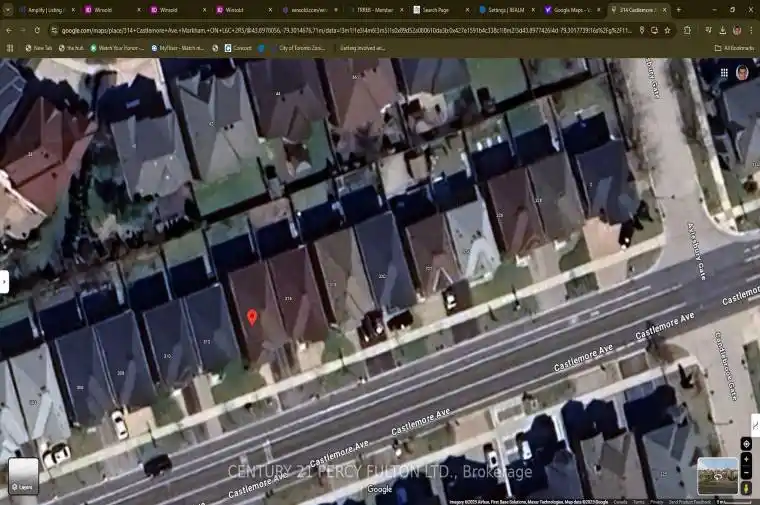The width and height of the screenshot is (760, 505).
Task: Open the apps grid in bookmarks bar
Action: [x=10, y=48]
